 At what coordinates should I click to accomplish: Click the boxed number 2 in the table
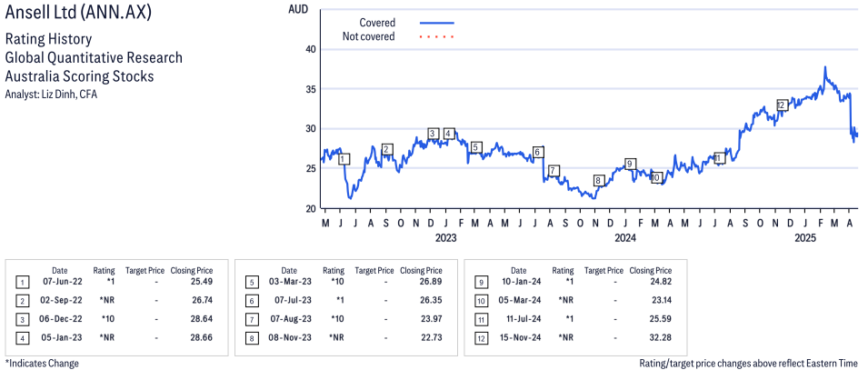click(x=22, y=301)
